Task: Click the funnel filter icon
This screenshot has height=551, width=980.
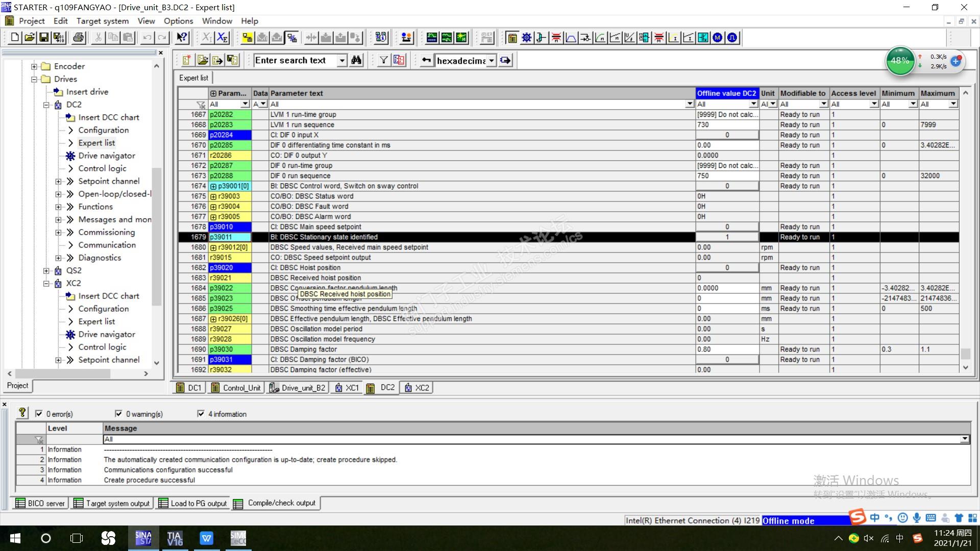Action: [x=383, y=60]
